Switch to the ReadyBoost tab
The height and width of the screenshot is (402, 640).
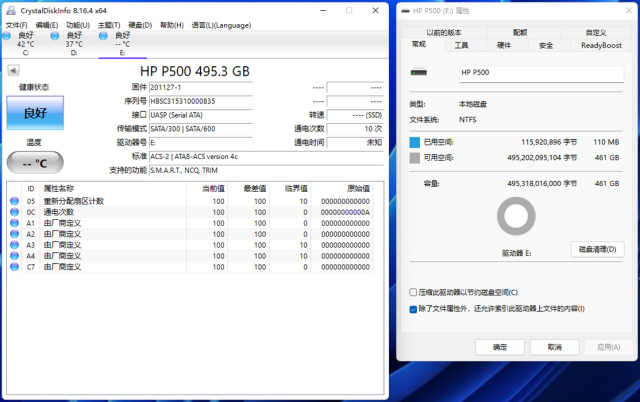601,45
